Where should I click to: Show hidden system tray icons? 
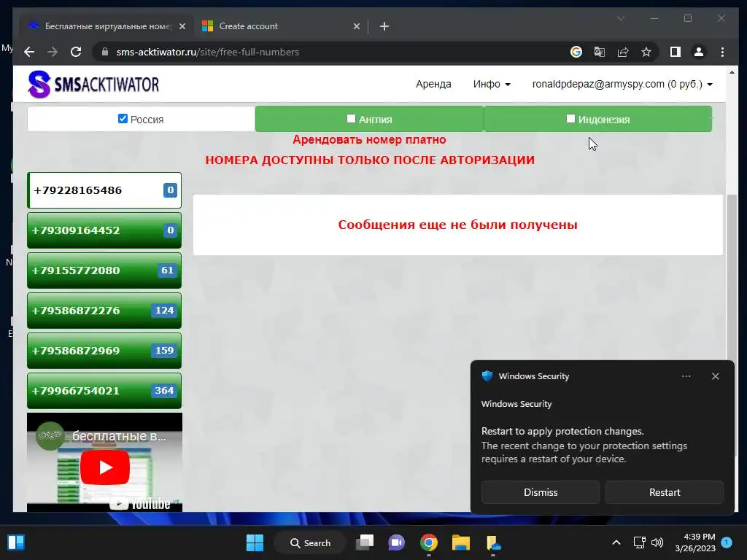tap(616, 542)
